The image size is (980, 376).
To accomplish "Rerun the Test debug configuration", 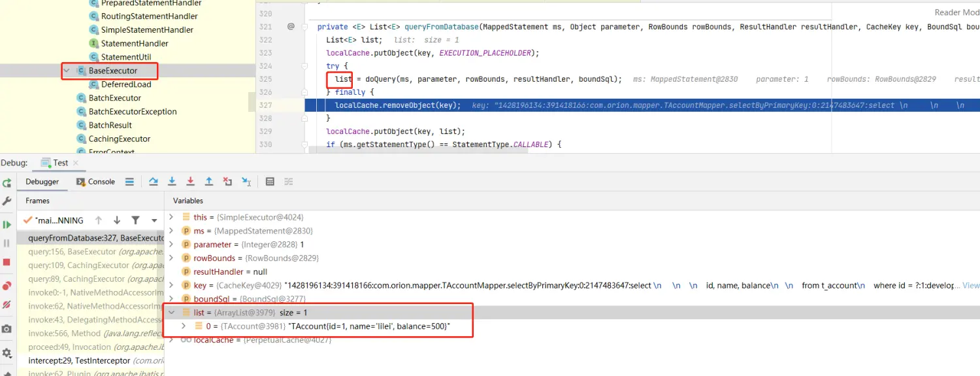I will click(x=7, y=184).
